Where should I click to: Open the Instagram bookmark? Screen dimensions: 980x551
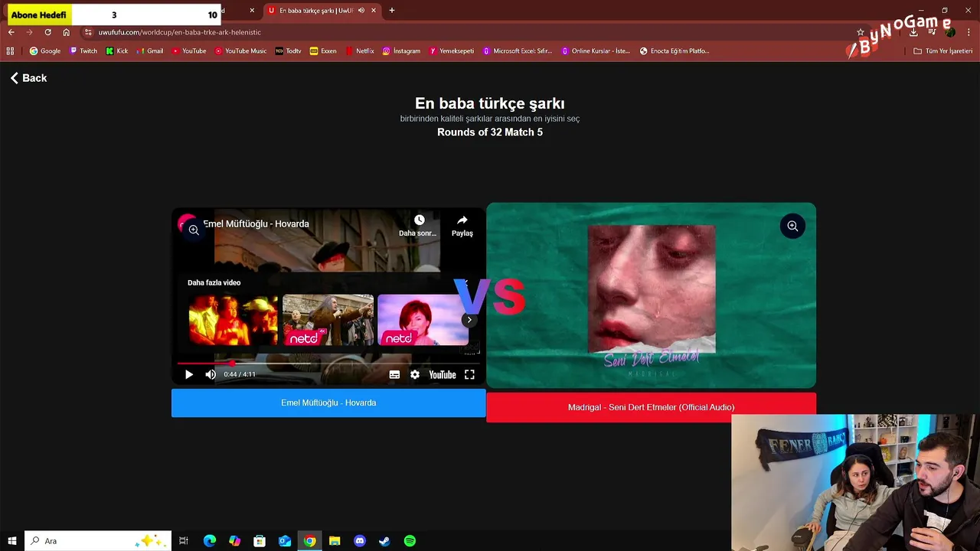[x=402, y=51]
